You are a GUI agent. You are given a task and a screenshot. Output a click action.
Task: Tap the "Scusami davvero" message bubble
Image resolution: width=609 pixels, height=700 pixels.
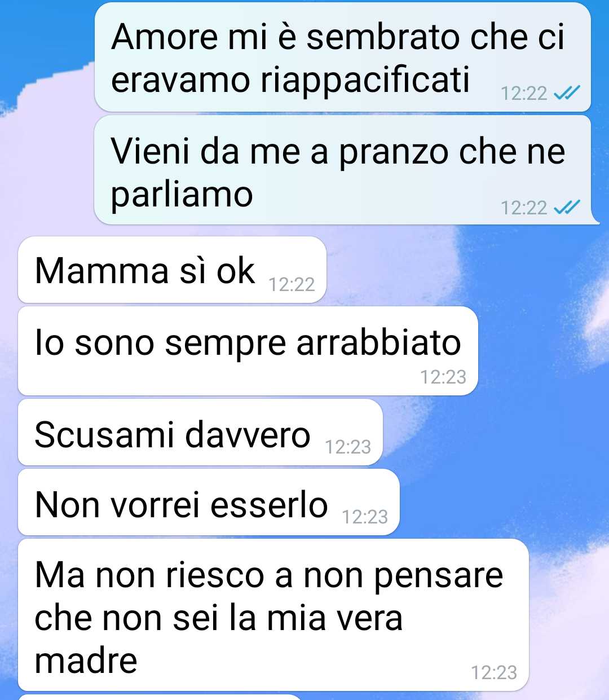[201, 432]
